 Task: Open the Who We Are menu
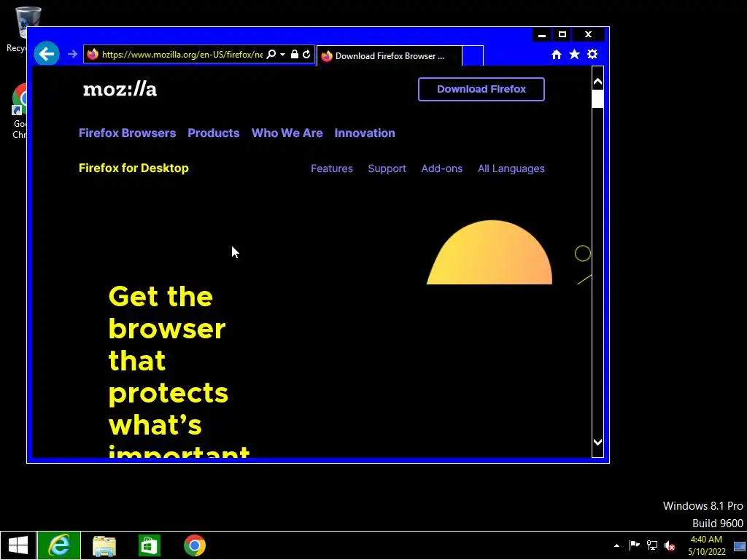tap(287, 133)
